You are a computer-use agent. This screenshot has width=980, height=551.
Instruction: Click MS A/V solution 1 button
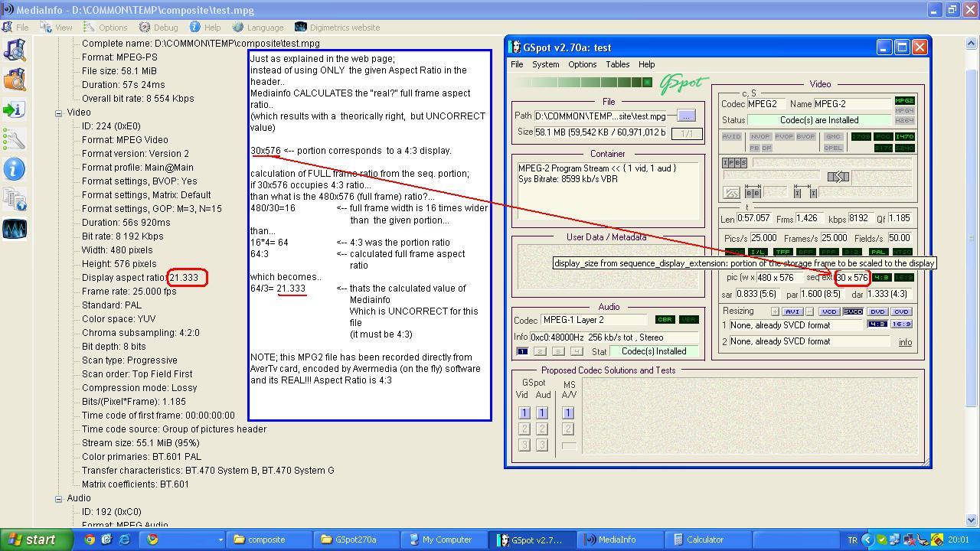[568, 413]
